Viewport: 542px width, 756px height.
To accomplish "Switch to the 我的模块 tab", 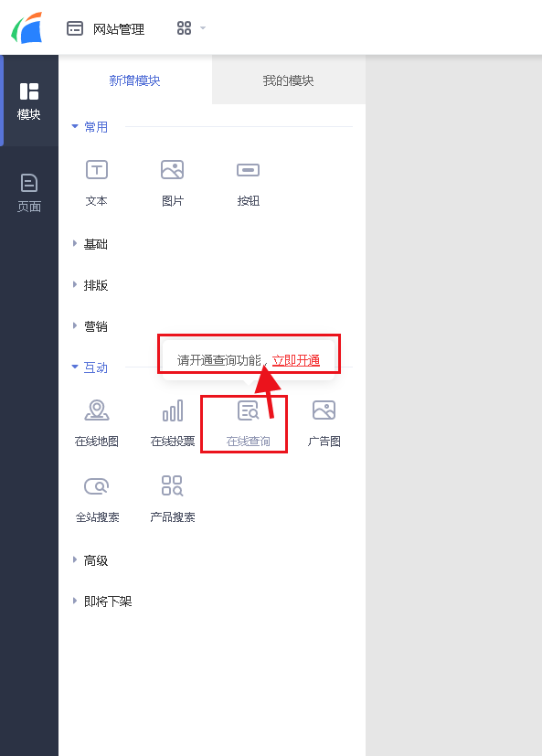I will (288, 80).
